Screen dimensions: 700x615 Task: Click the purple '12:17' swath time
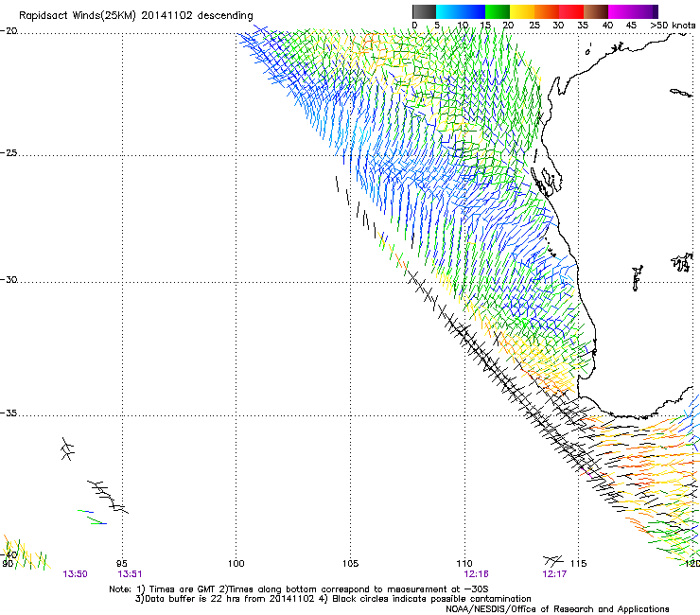coord(554,574)
